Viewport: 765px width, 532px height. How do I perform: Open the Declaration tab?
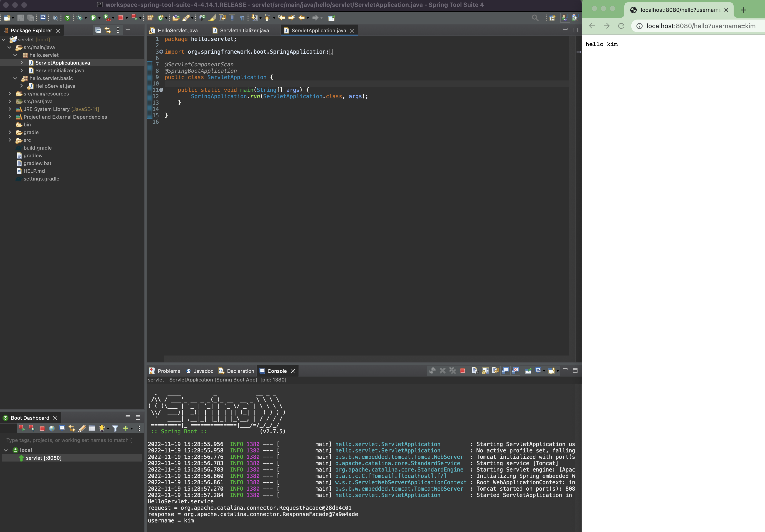coord(236,371)
